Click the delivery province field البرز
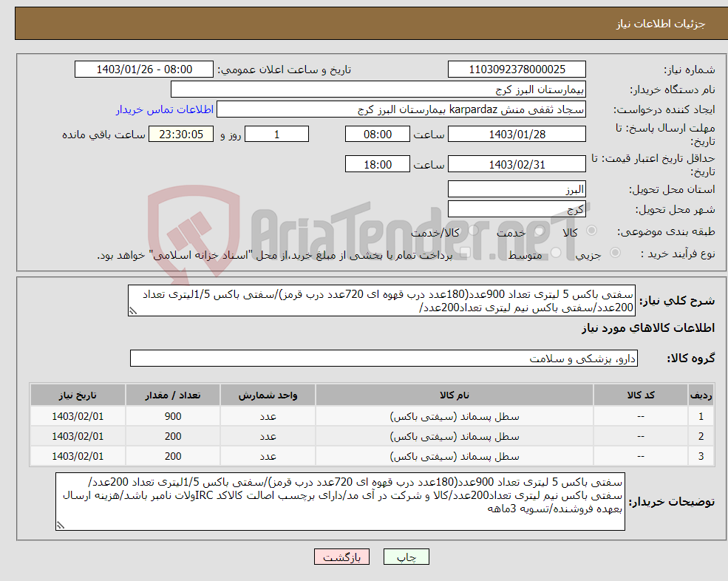The height and width of the screenshot is (581, 728). point(517,189)
